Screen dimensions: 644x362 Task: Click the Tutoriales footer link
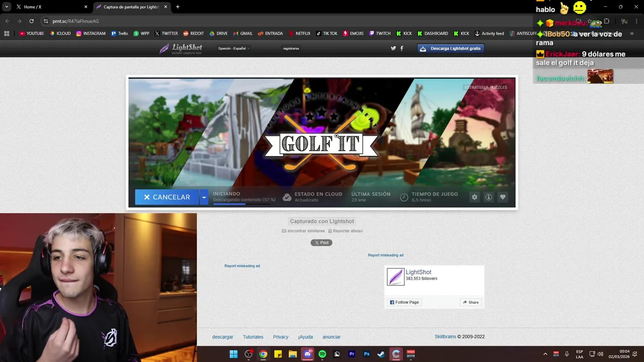(x=253, y=337)
